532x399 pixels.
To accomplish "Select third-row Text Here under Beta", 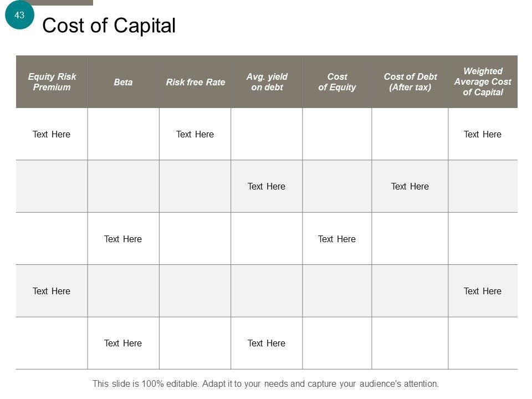I will [123, 239].
